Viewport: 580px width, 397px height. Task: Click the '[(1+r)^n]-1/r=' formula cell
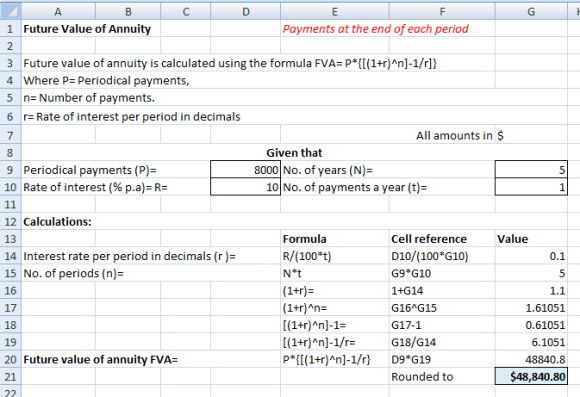[335, 342]
